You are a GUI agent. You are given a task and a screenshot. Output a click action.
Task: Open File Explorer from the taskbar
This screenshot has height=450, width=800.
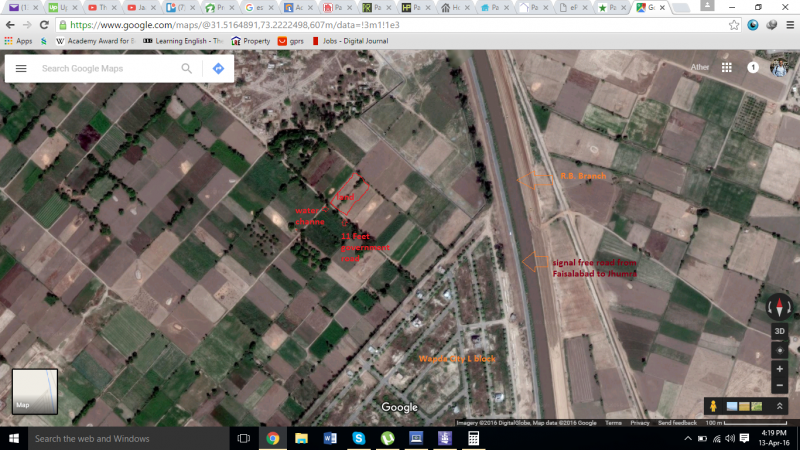302,438
